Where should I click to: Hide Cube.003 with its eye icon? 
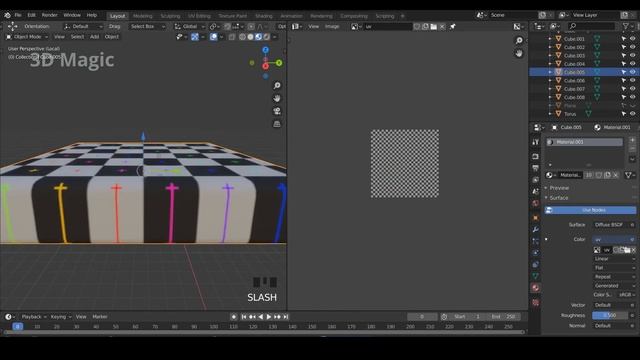[632, 56]
